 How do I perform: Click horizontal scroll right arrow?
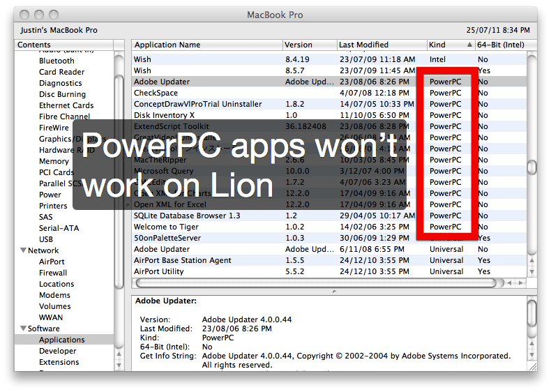(x=521, y=282)
